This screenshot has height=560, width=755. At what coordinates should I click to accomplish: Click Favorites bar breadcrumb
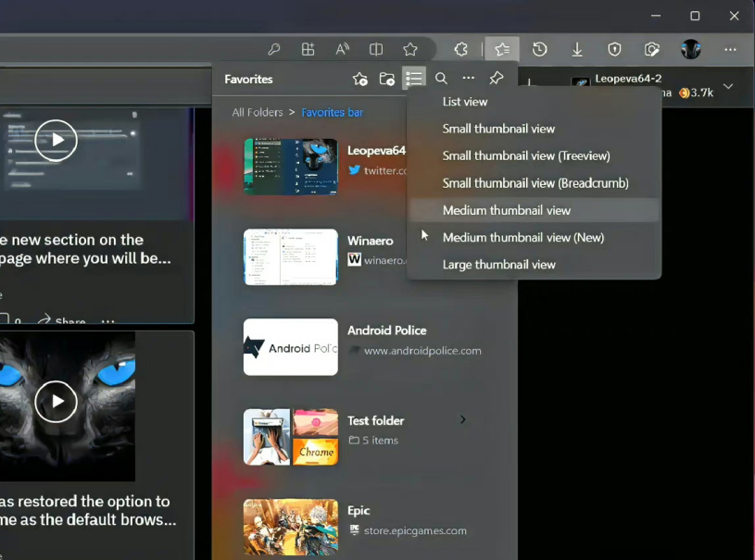(333, 112)
